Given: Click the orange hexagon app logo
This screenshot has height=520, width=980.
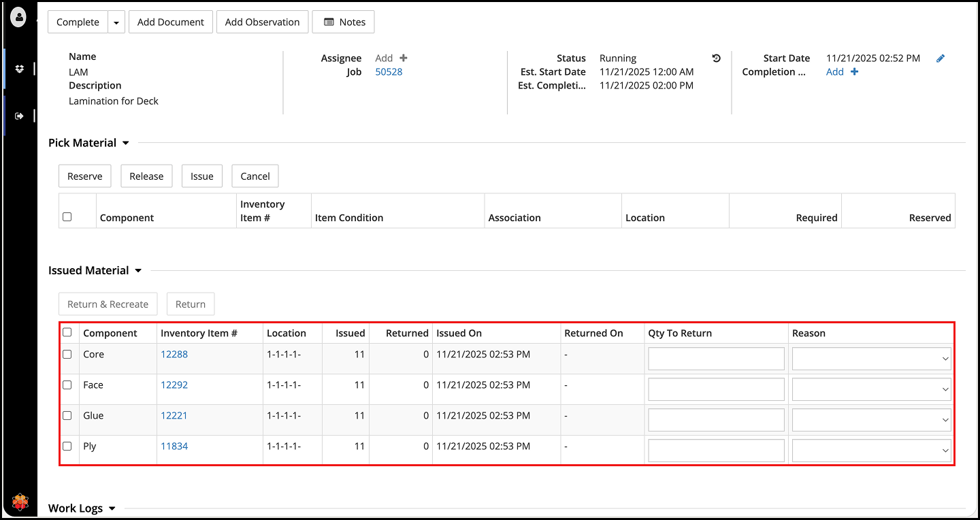Looking at the screenshot, I should (x=20, y=503).
